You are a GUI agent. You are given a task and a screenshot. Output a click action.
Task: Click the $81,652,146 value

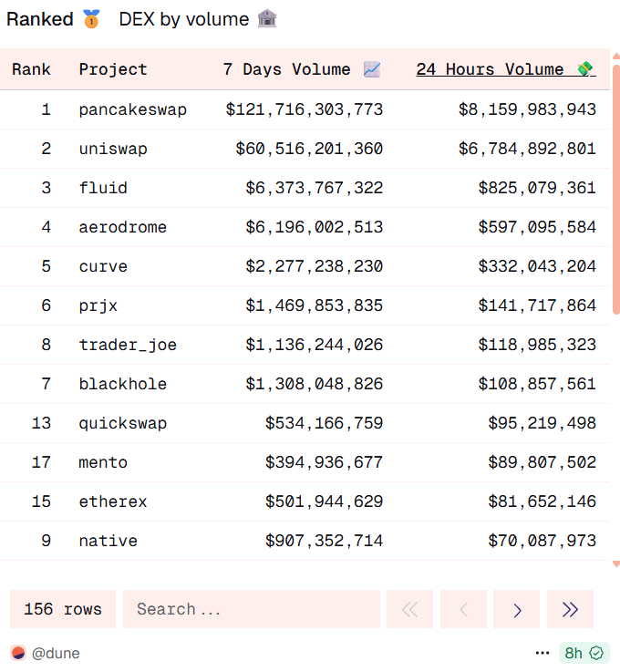pos(542,501)
